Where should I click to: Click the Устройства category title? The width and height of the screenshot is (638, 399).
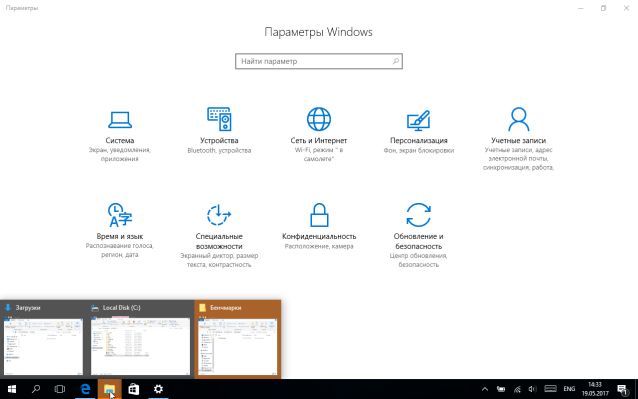(219, 140)
